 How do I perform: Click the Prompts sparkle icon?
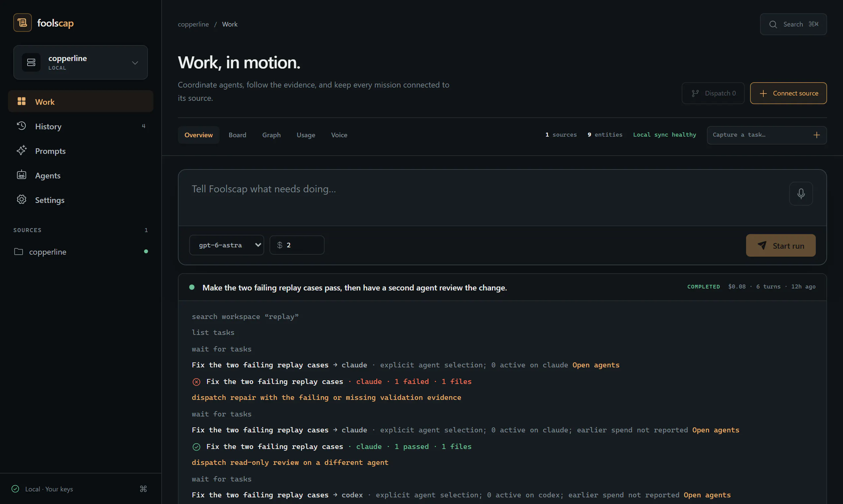(22, 150)
